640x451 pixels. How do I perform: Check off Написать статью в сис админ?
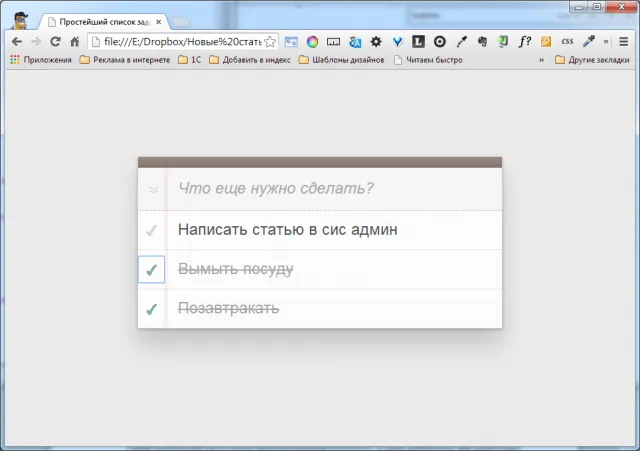[151, 230]
